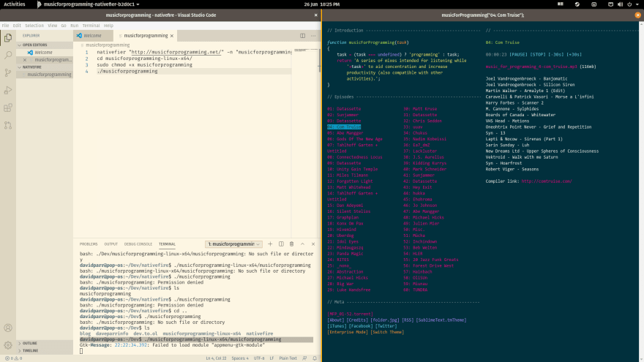Toggle [Switch Theme] in player meta

[387, 332]
